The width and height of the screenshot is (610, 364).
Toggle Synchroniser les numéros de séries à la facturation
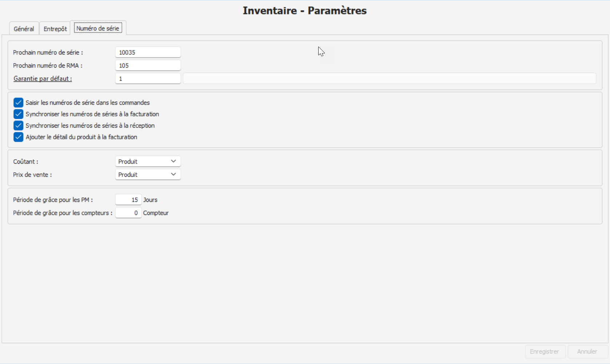click(x=18, y=114)
